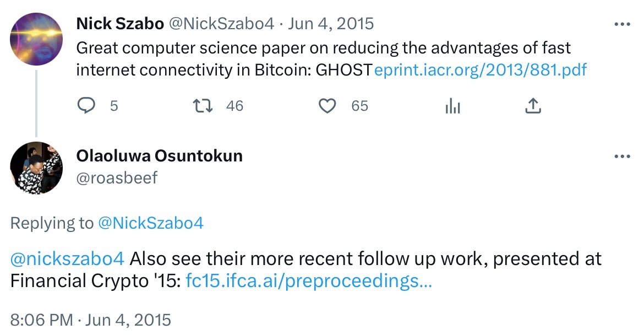Open more options on Olaoluwa Osuntokun's reply
Viewport: 644px width, 335px height.
click(x=622, y=157)
